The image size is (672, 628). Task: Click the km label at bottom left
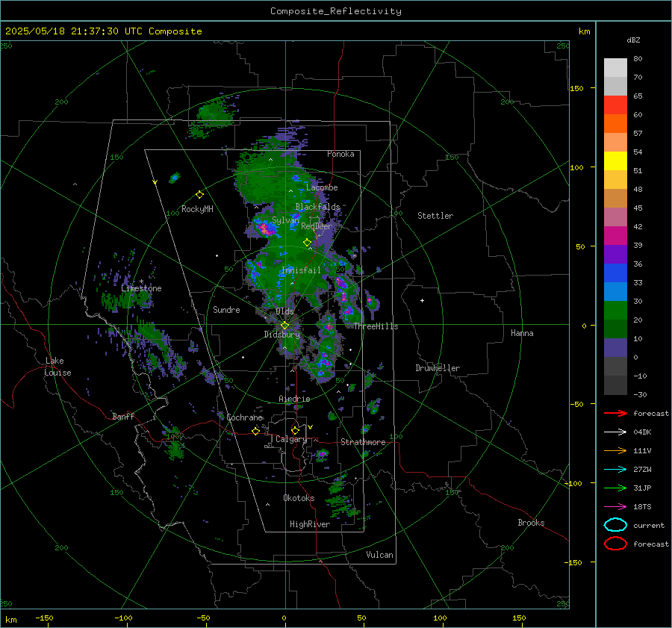tap(10, 620)
